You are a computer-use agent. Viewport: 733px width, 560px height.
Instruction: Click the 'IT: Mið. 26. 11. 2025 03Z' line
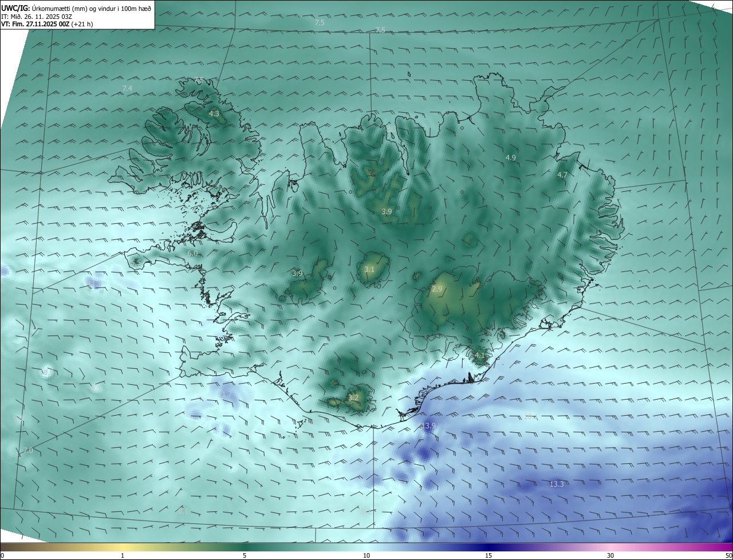tap(36, 17)
